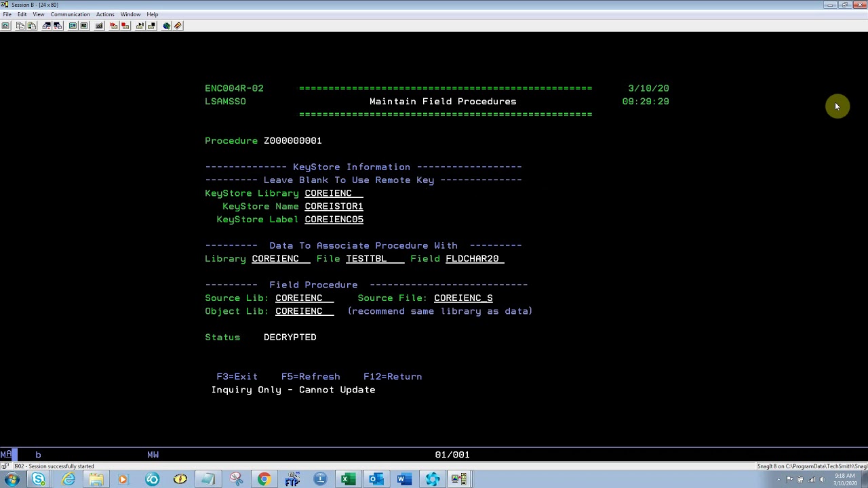Open Google Chrome from the taskbar
The width and height of the screenshot is (868, 488).
point(264,480)
